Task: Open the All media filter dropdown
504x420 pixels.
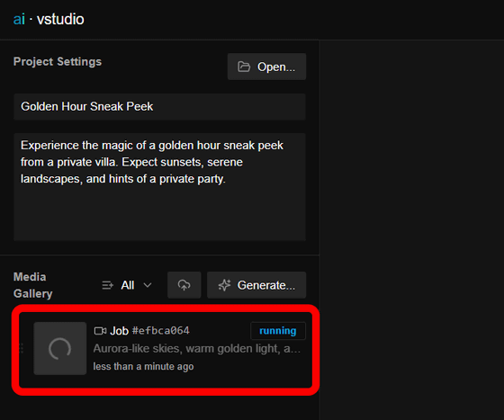Action: (x=127, y=285)
